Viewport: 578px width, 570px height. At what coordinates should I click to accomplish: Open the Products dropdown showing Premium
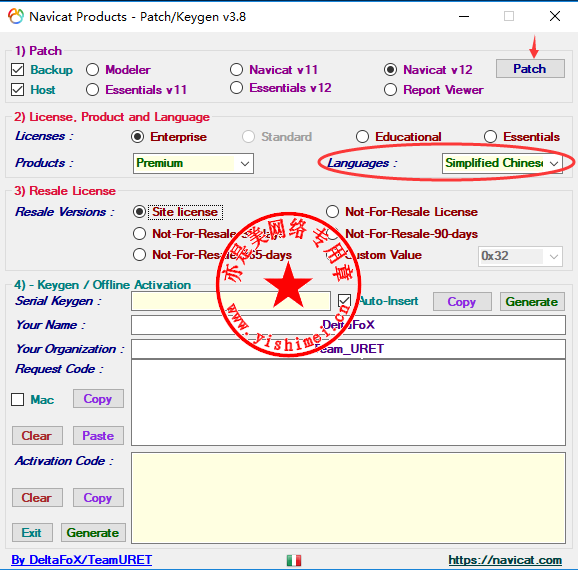click(x=193, y=163)
